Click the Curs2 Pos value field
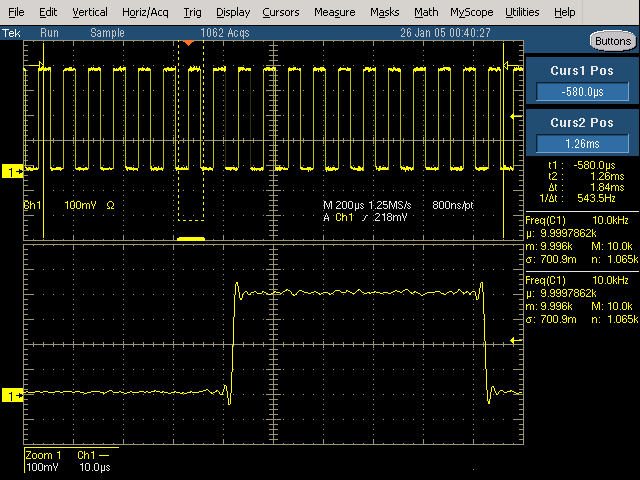The image size is (640, 480). (x=582, y=143)
